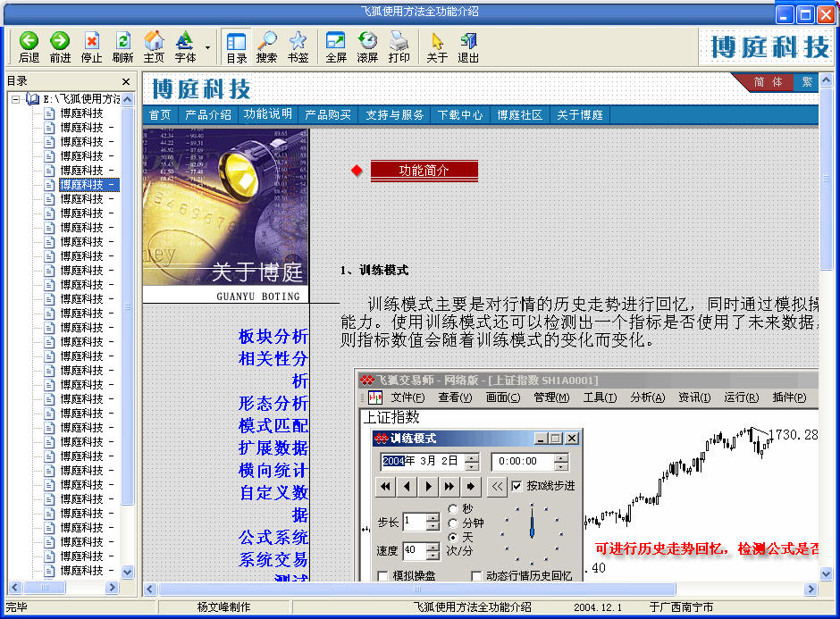Click the rewind-to-start button in 训练模式
Screen dimensions: 840x619
(385, 486)
